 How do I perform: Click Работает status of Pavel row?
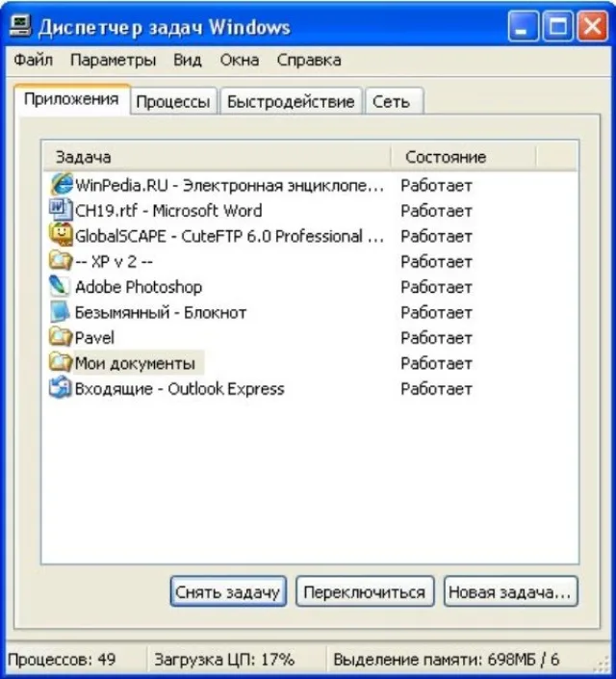(436, 338)
